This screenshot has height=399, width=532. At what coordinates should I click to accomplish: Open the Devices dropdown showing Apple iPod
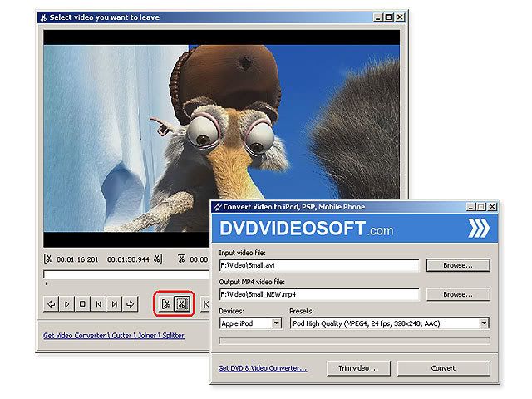click(x=249, y=323)
